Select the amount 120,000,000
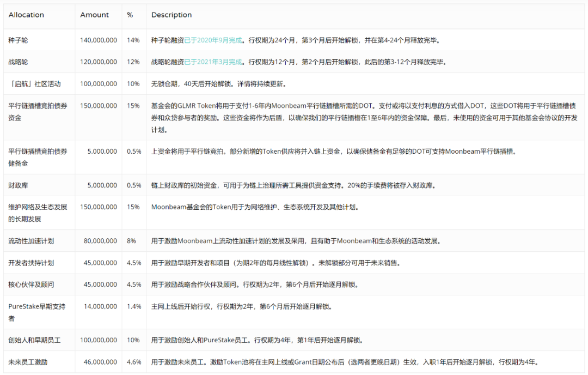The image size is (588, 375). [x=98, y=62]
